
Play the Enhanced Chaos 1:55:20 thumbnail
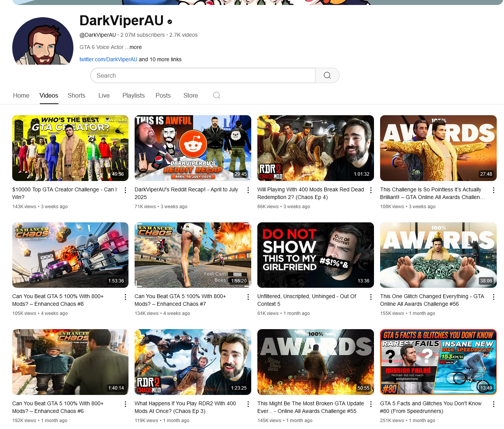point(193,255)
